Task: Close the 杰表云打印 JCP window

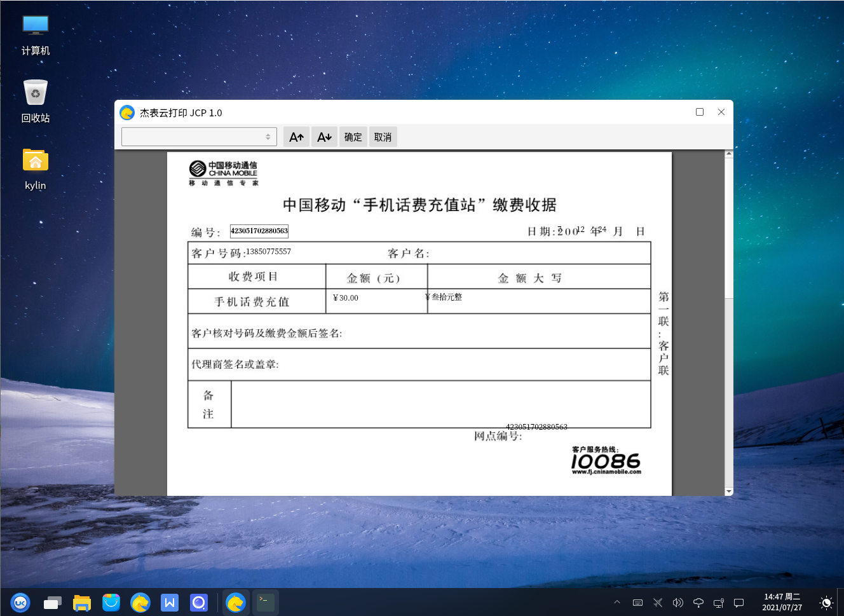Action: [x=721, y=112]
